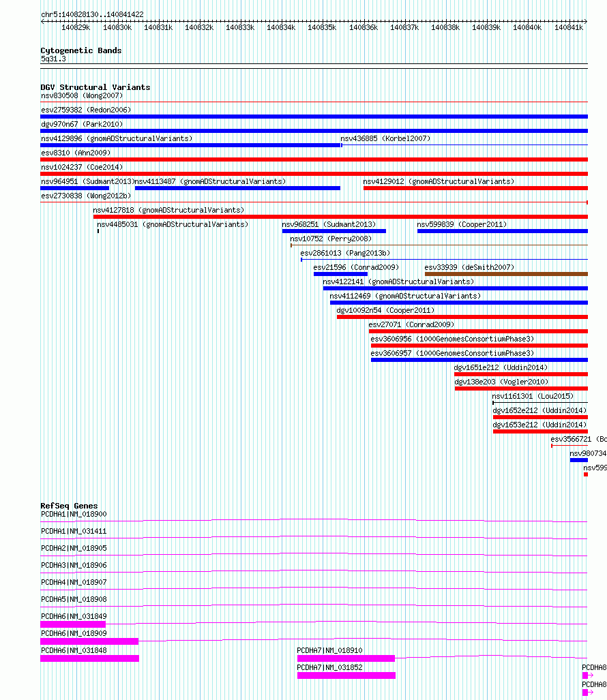Open nsv436885 (Korbel2007) variant
The width and height of the screenshot is (607, 700).
464,144
